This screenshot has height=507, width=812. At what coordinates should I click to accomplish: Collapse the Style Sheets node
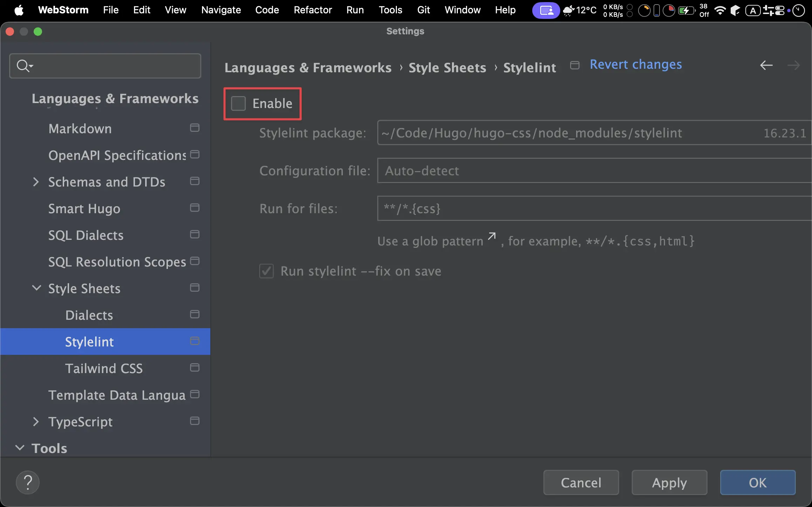pyautogui.click(x=36, y=288)
